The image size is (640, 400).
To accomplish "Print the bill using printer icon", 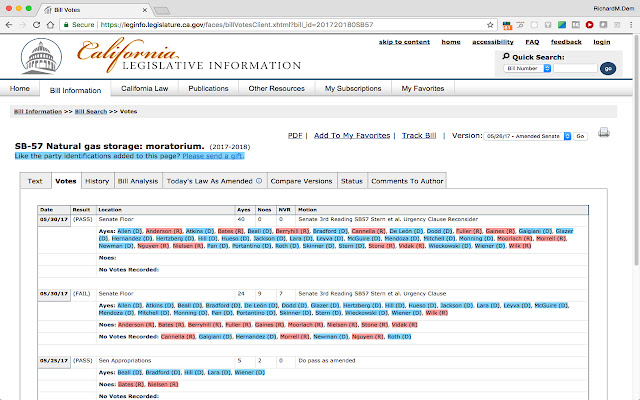I will point(604,132).
